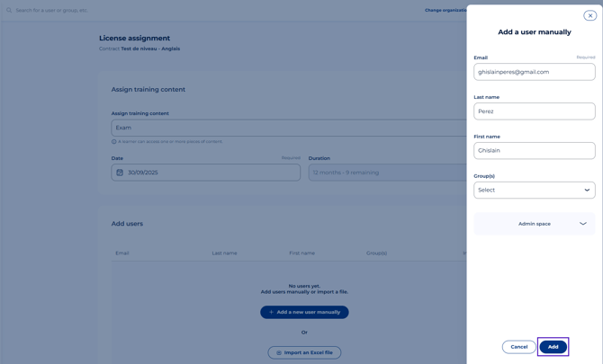Click the Last name column header in table

[224, 253]
